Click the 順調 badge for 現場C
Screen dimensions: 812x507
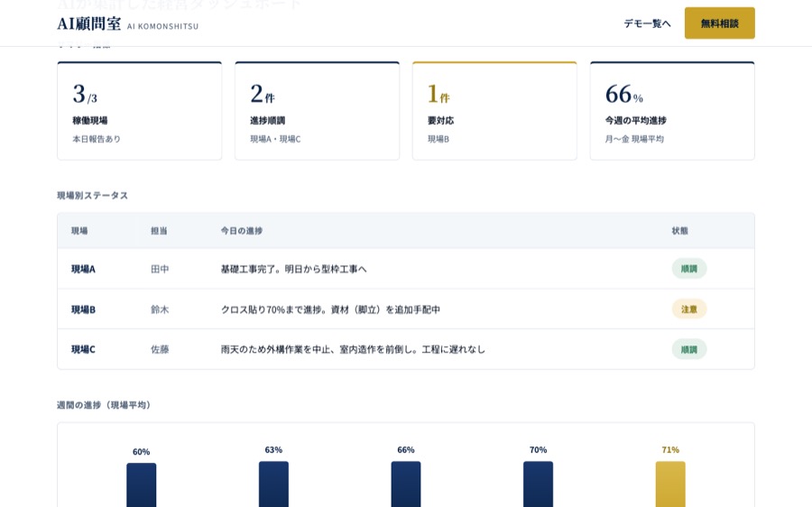point(688,349)
